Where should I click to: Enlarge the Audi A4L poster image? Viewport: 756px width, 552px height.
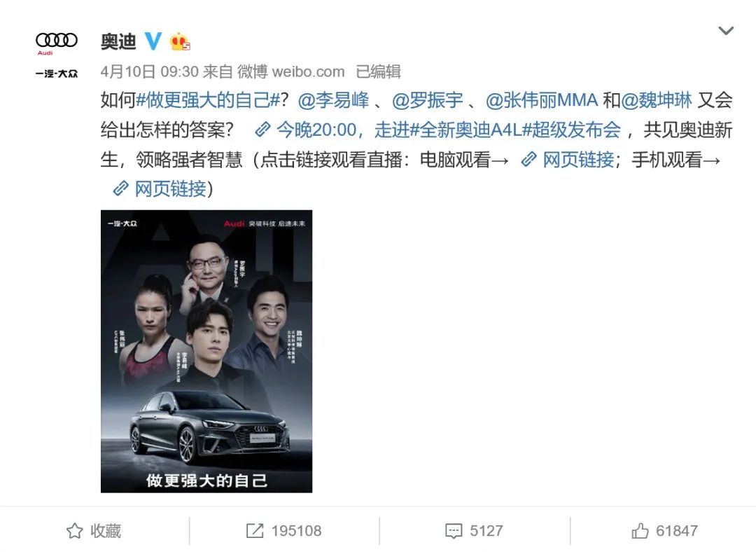coord(206,351)
